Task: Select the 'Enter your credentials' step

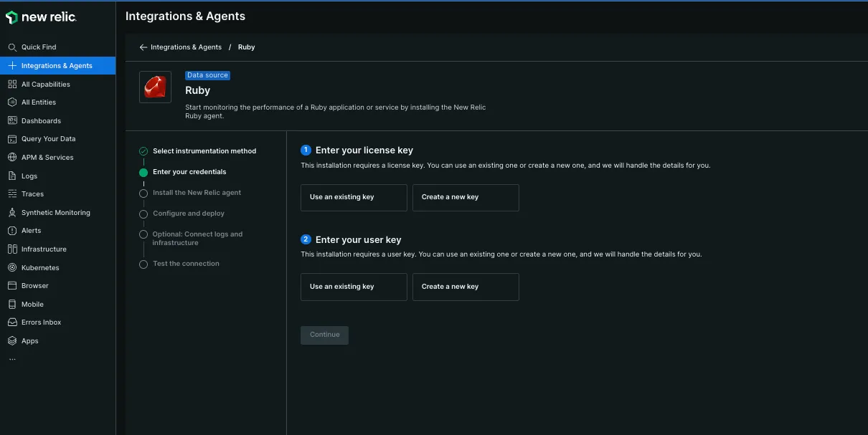Action: tap(189, 172)
